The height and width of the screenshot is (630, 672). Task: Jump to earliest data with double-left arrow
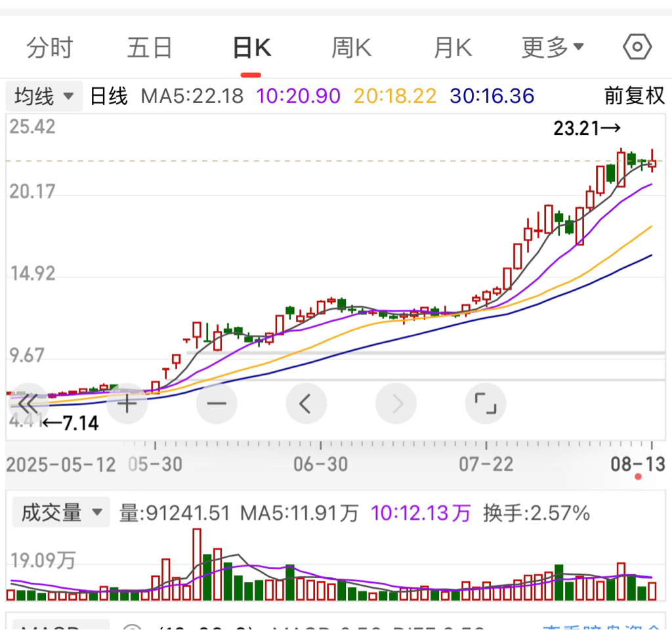(x=28, y=404)
